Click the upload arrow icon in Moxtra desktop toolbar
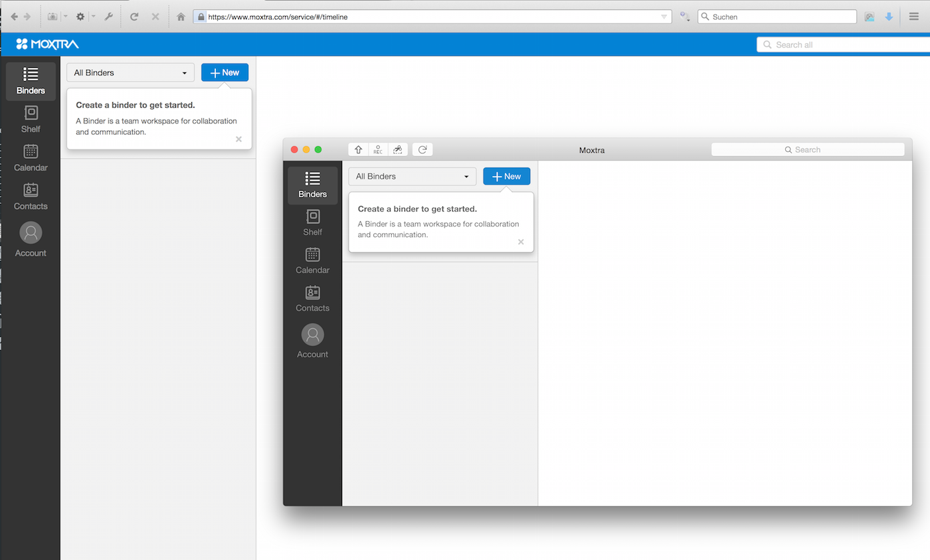930x560 pixels. (x=359, y=150)
